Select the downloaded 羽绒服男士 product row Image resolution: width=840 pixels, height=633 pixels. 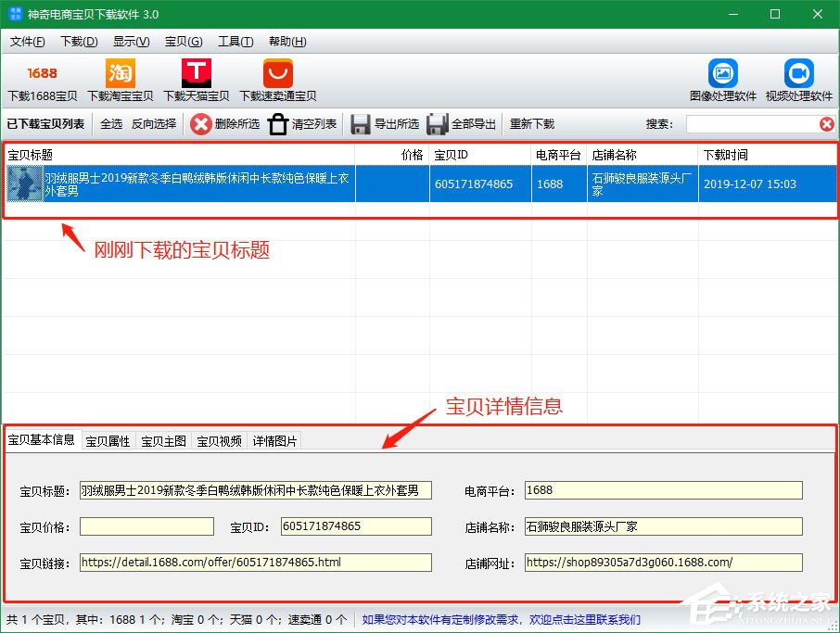click(185, 184)
